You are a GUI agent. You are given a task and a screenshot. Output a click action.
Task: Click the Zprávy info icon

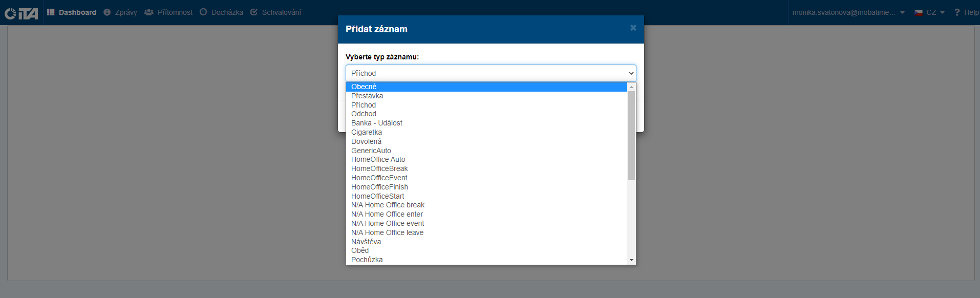[x=107, y=12]
